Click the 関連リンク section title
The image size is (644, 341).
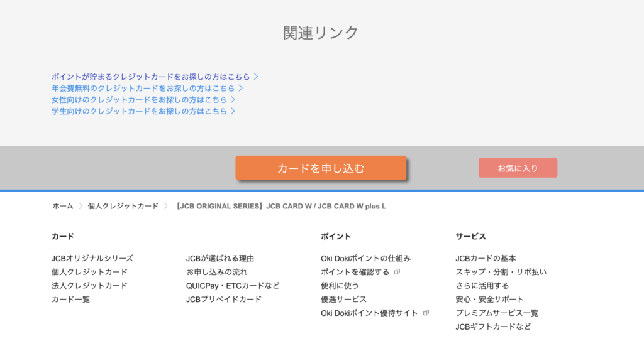(321, 33)
